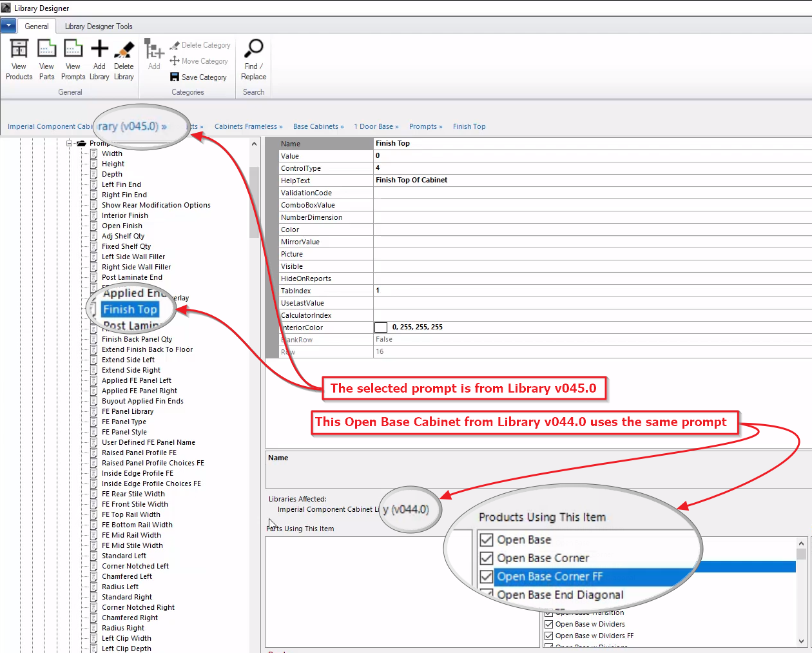812x653 pixels.
Task: Click the prompt tree scroll-up arrow
Action: (x=254, y=144)
